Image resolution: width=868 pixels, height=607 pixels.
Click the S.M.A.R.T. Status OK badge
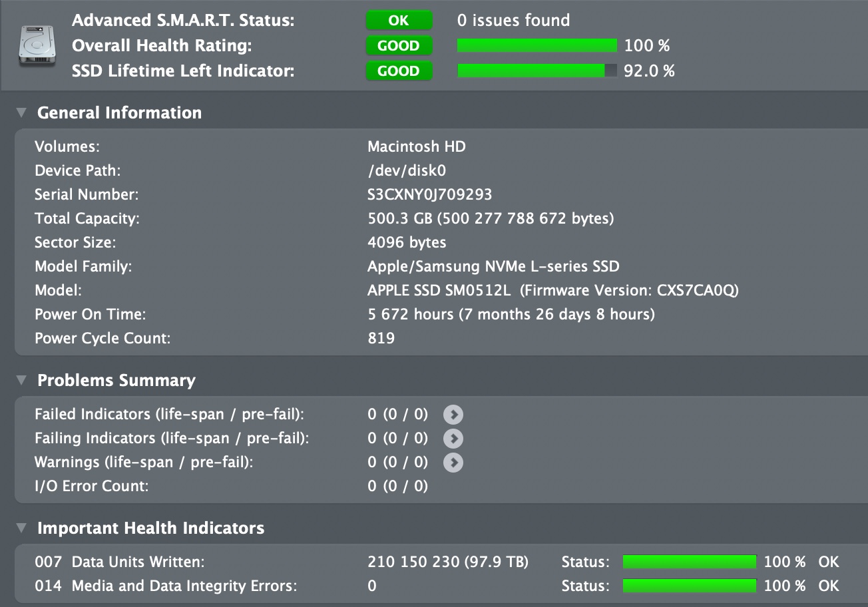coord(399,21)
